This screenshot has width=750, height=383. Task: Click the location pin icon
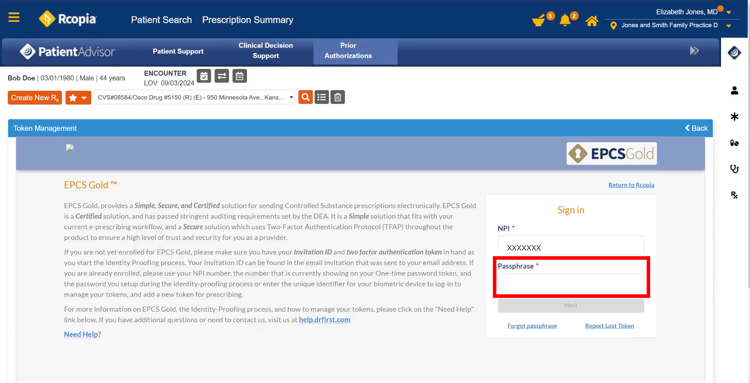[614, 26]
